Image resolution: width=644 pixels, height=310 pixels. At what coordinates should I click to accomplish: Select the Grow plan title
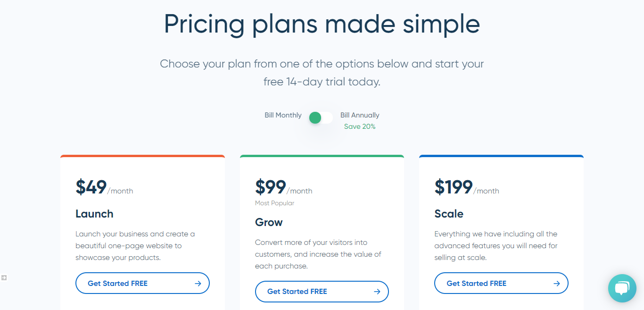coord(269,222)
